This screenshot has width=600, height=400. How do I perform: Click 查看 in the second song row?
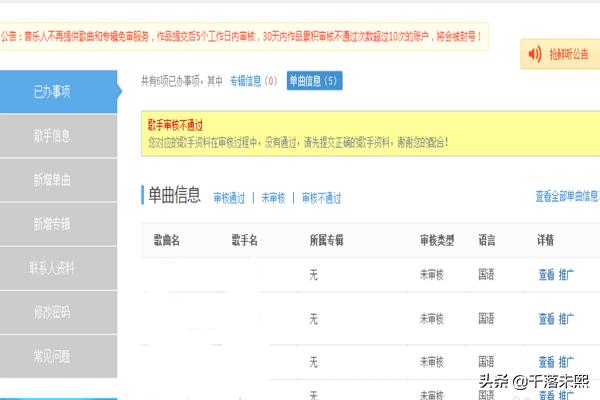tap(545, 319)
